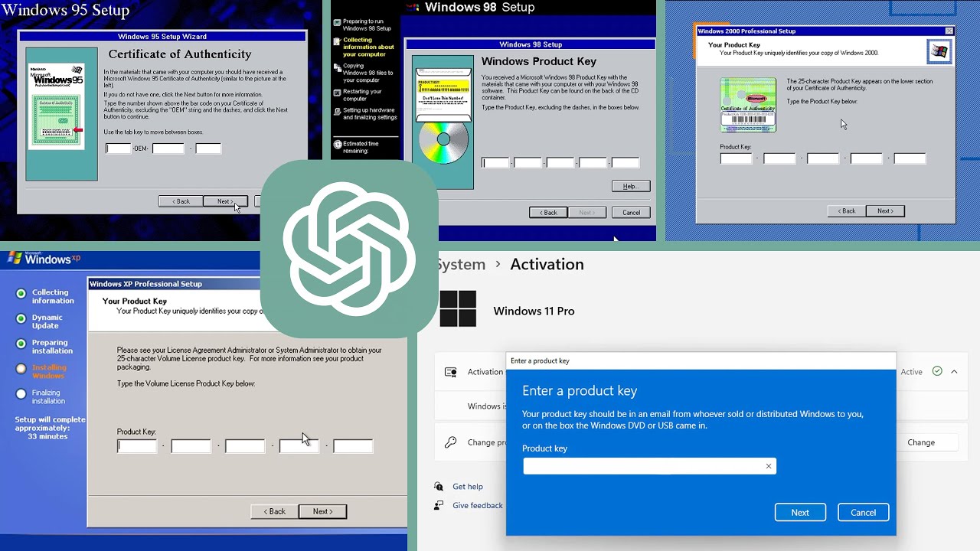Click Next in Windows 2000 Professional Setup
Screen dimensions: 980x551
pos(885,210)
